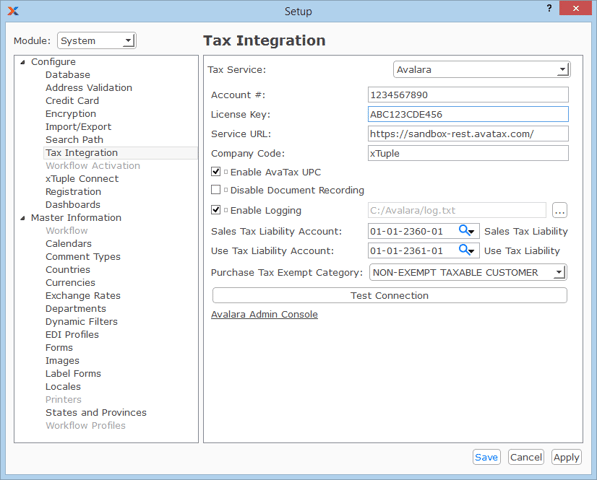Toggle Enable Logging checkbox
The width and height of the screenshot is (597, 480).
tap(216, 210)
